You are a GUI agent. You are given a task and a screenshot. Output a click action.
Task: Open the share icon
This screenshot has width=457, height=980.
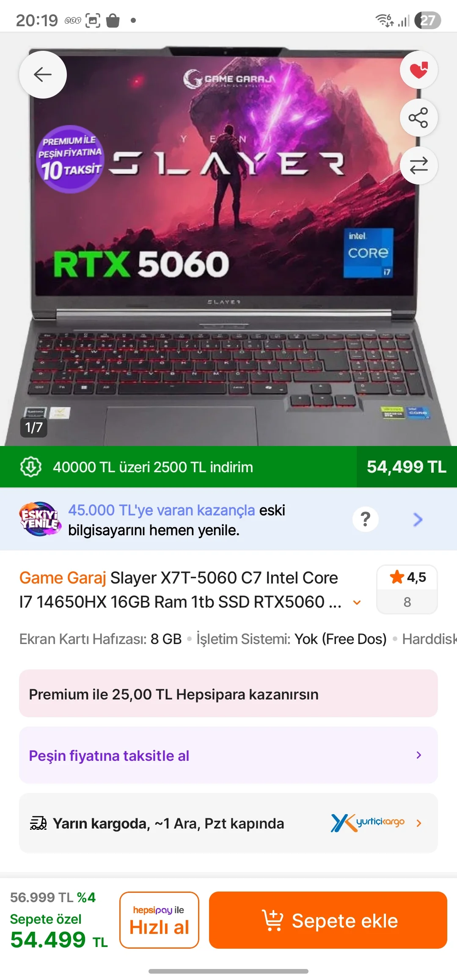pos(418,118)
